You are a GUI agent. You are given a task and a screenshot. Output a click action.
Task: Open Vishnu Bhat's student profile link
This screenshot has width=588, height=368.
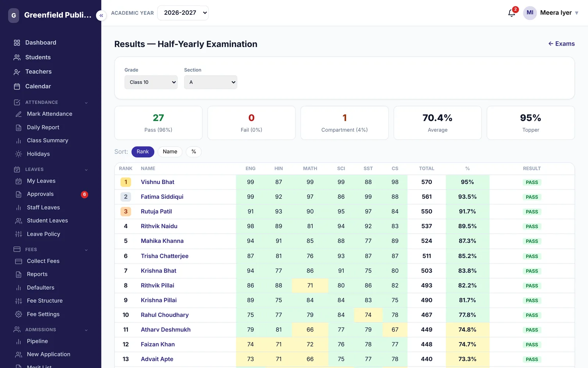click(157, 182)
